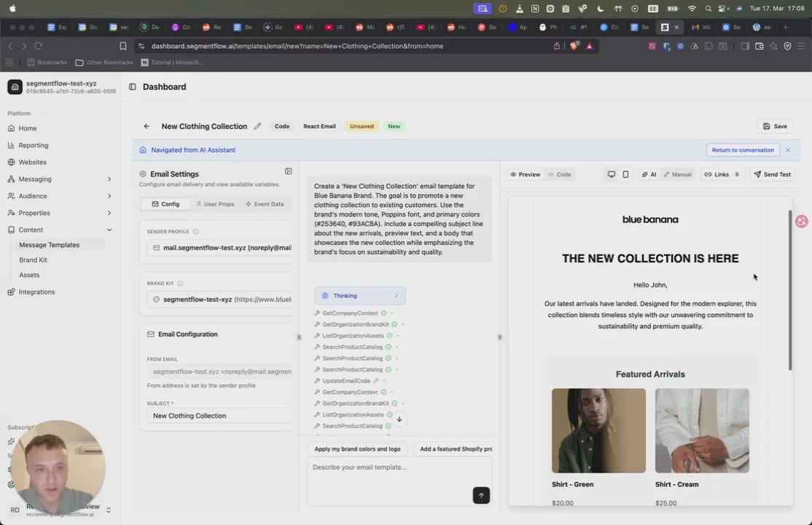
Task: Expand the Properties sidebar section
Action: pos(60,213)
